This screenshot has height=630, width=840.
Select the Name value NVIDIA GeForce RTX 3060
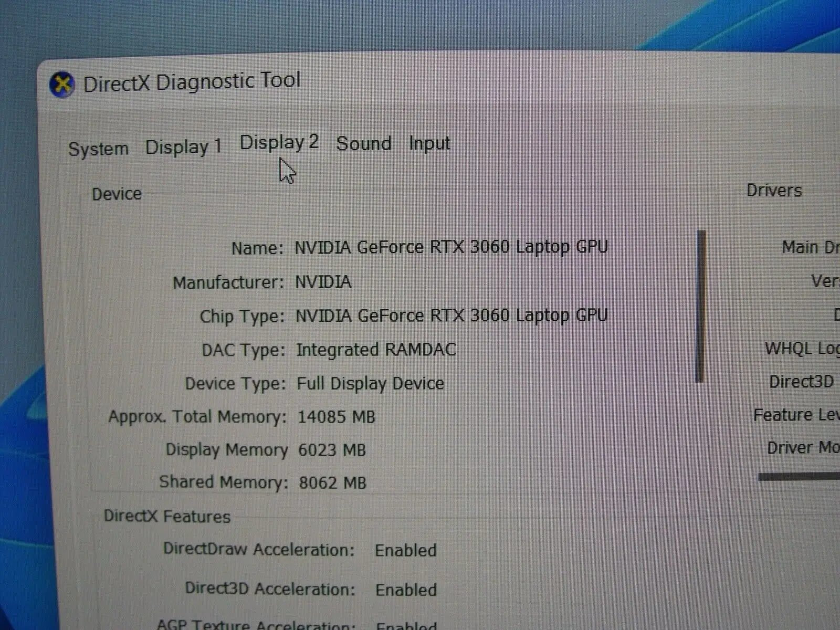(x=451, y=247)
